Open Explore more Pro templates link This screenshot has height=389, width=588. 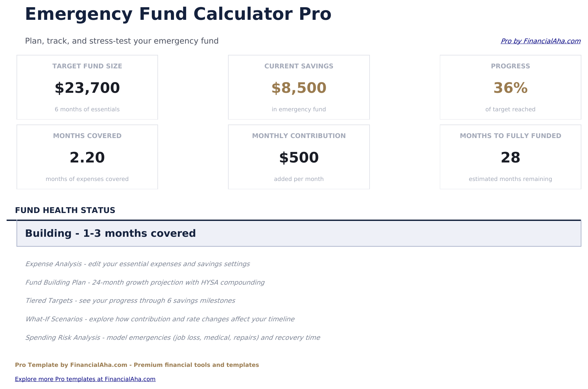[x=85, y=379]
